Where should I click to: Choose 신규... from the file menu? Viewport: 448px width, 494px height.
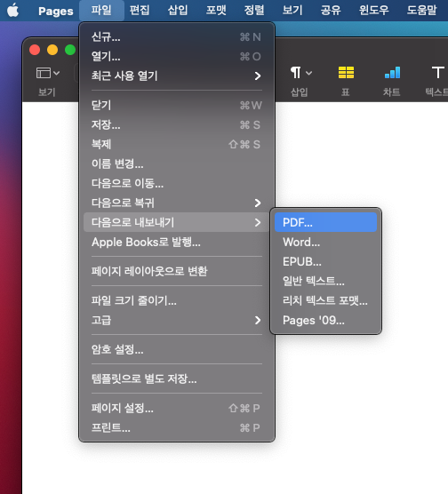pos(177,37)
